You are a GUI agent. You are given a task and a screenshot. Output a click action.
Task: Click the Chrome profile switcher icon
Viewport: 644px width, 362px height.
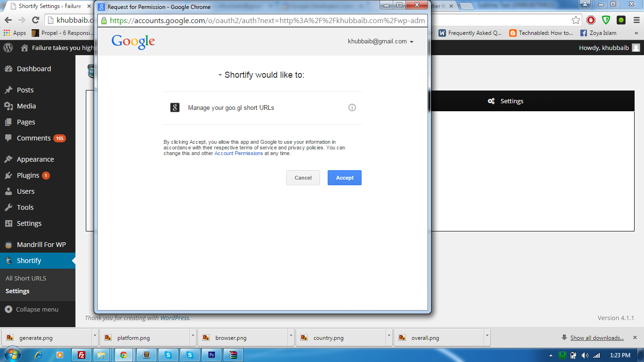click(x=585, y=4)
